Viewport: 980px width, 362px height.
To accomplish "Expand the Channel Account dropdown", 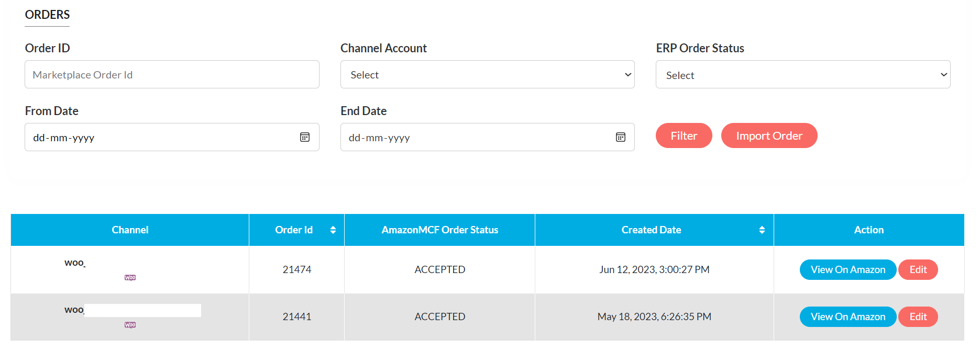I will pyautogui.click(x=488, y=74).
